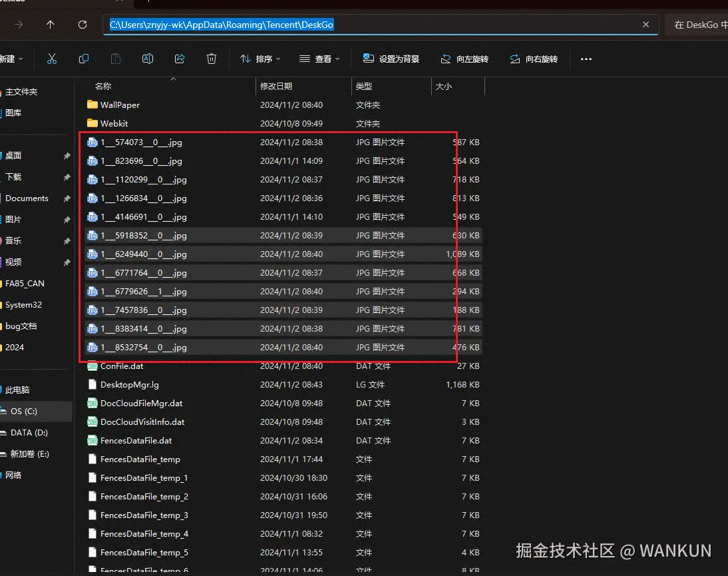Click the Rename icon in toolbar
Screen dimensions: 728x576
[148, 59]
